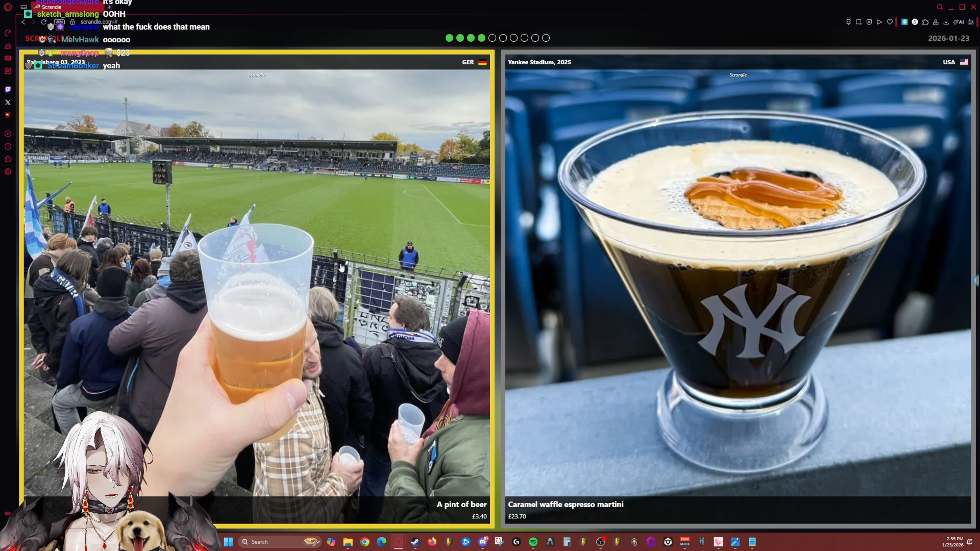Click the fifth round progress dot
The image size is (980, 551).
click(x=492, y=38)
